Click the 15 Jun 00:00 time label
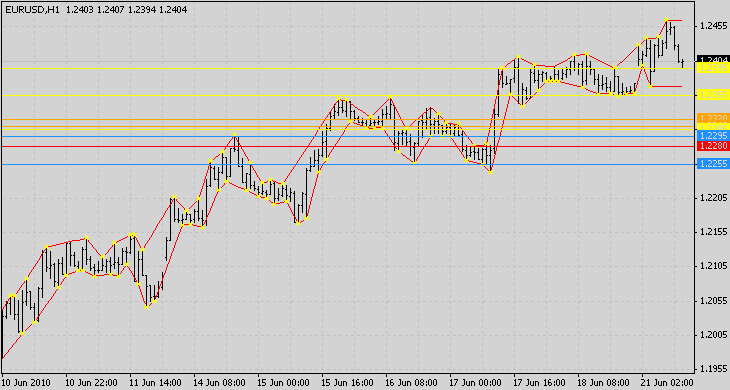 (283, 383)
